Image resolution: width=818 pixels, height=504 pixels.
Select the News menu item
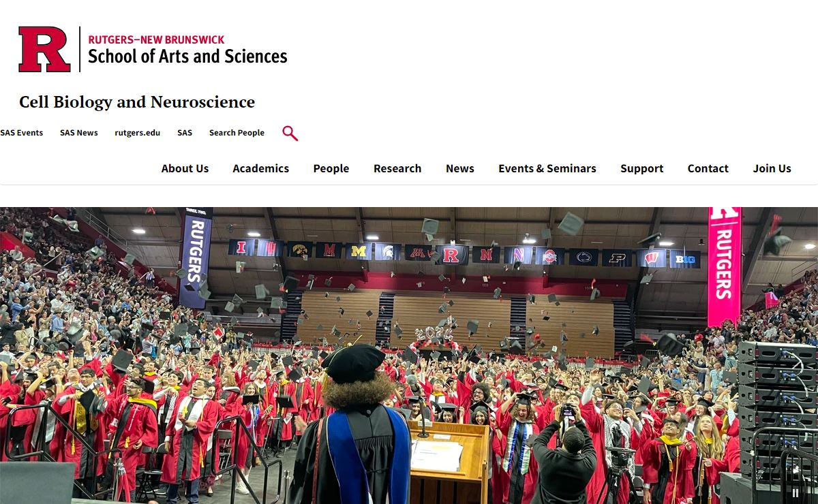460,168
